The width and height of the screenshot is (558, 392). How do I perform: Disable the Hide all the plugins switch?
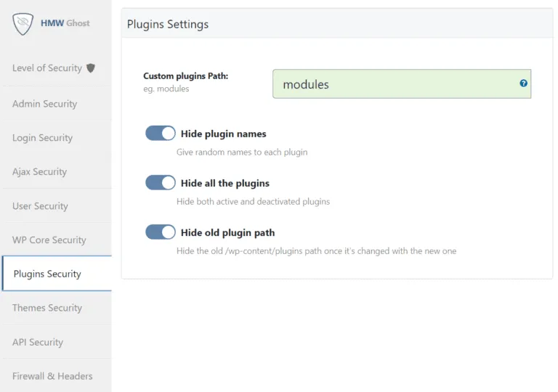[161, 183]
